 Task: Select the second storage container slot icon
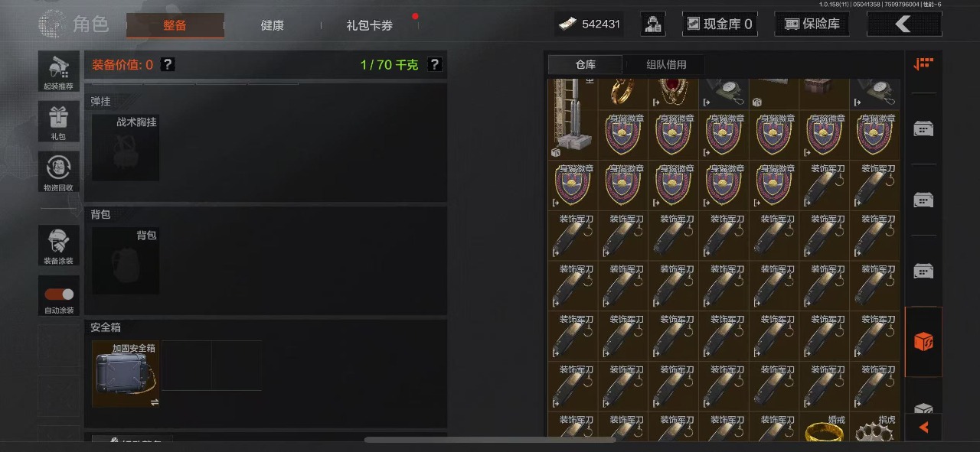[923, 200]
